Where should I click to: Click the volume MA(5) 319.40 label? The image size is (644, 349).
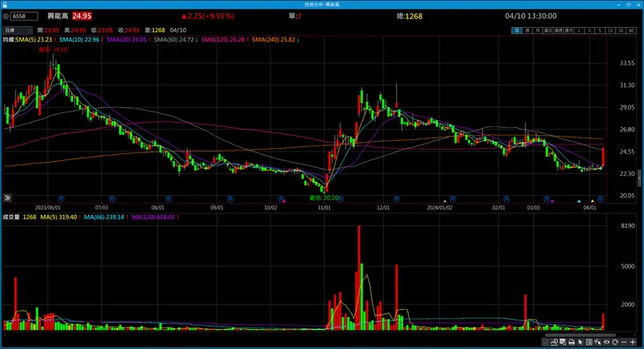point(58,217)
